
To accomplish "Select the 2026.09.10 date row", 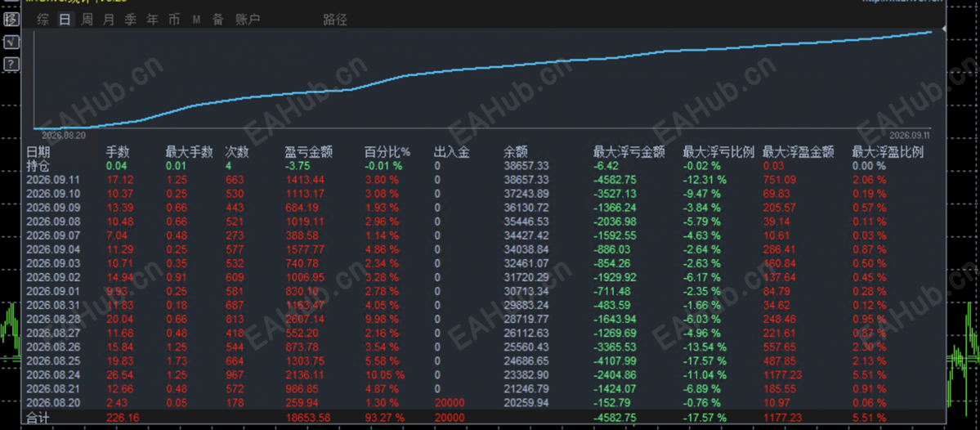I will pos(52,193).
